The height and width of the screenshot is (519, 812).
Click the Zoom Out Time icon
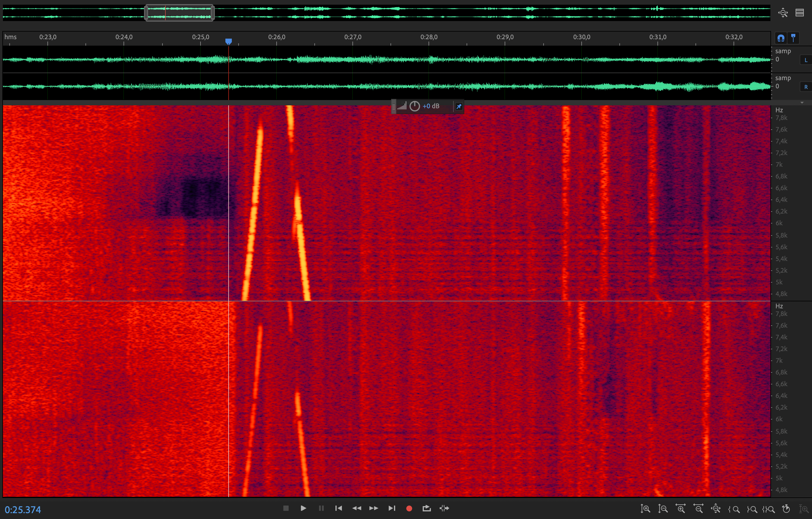[698, 508]
